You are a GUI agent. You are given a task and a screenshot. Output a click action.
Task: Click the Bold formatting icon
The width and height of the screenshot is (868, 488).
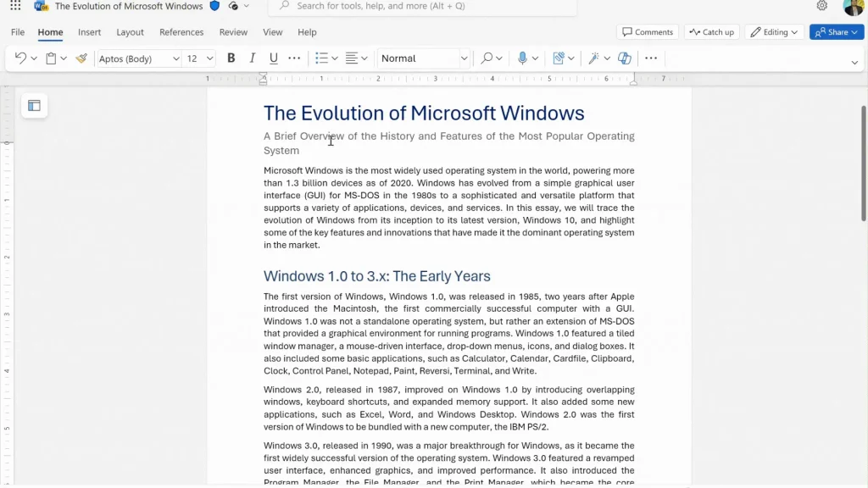(231, 58)
